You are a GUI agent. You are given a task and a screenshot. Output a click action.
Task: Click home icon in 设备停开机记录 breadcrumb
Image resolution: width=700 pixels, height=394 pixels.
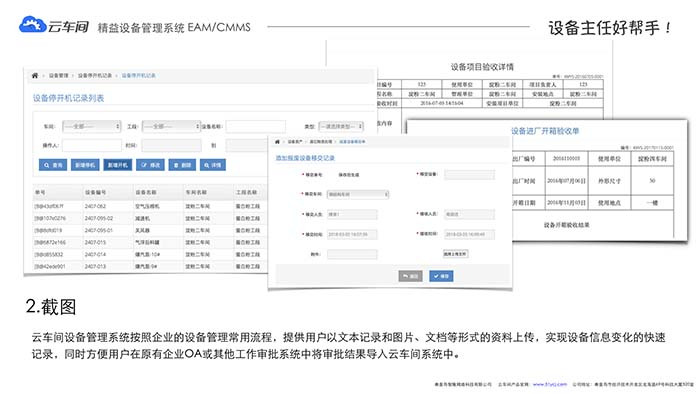pyautogui.click(x=35, y=75)
